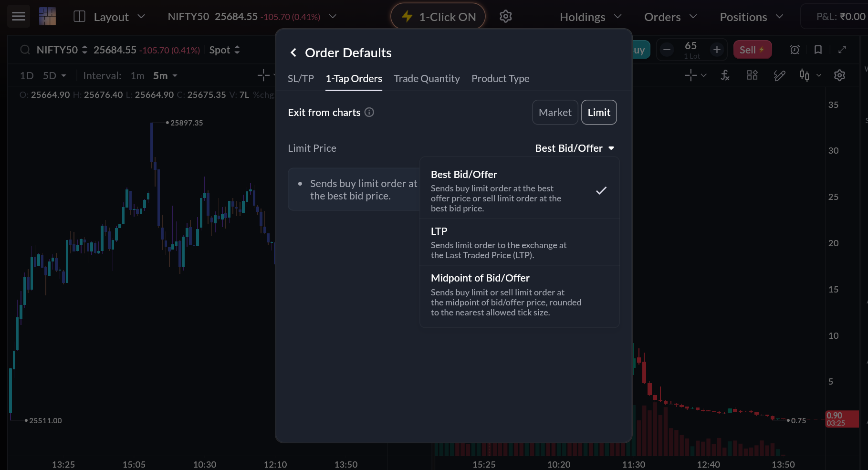Open the 5m interval dropdown
The height and width of the screenshot is (470, 868).
pos(164,75)
